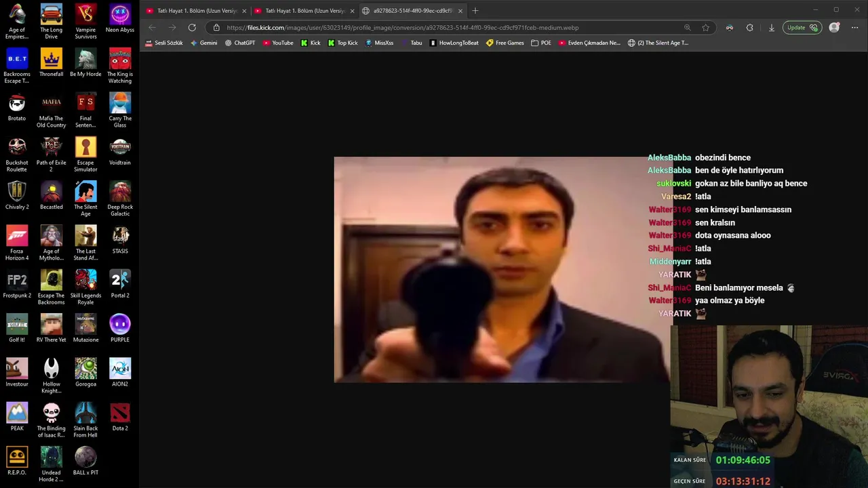Launch Escape Simulator icon

(x=85, y=155)
